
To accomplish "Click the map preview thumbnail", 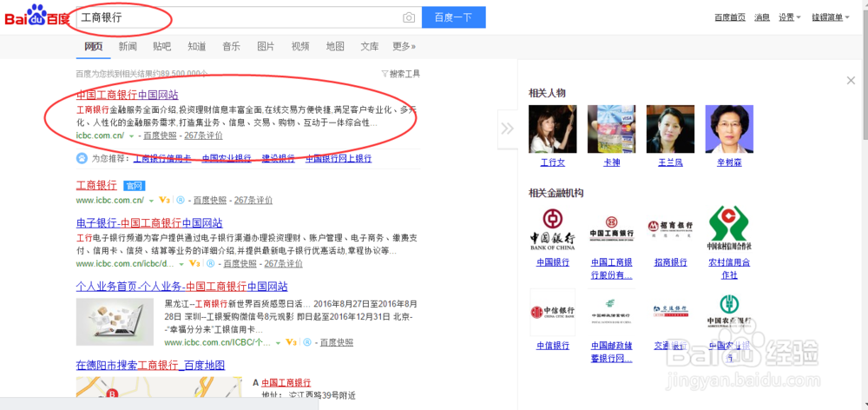I will click(159, 387).
